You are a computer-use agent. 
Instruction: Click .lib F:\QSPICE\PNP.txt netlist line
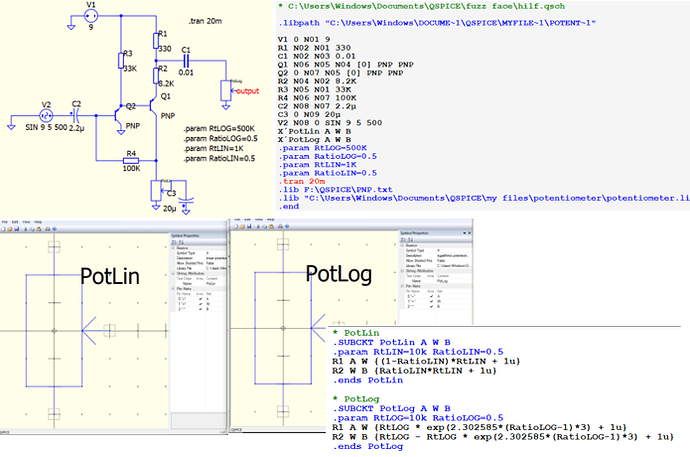point(335,190)
